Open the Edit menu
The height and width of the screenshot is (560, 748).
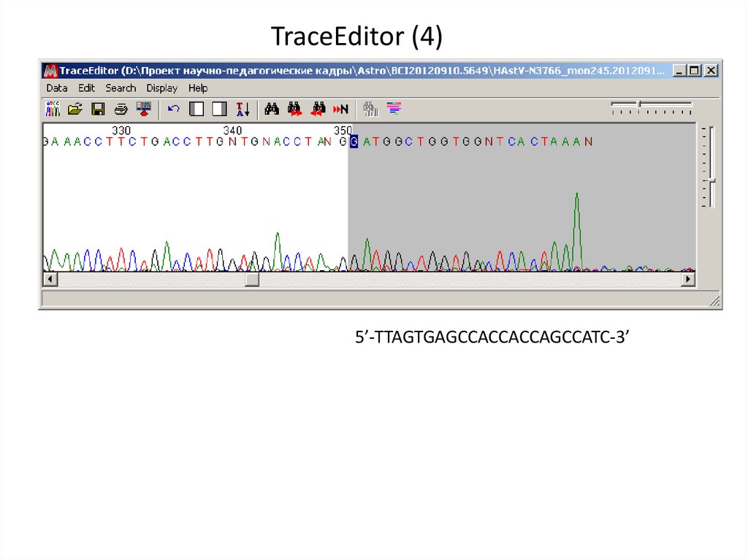pos(86,88)
